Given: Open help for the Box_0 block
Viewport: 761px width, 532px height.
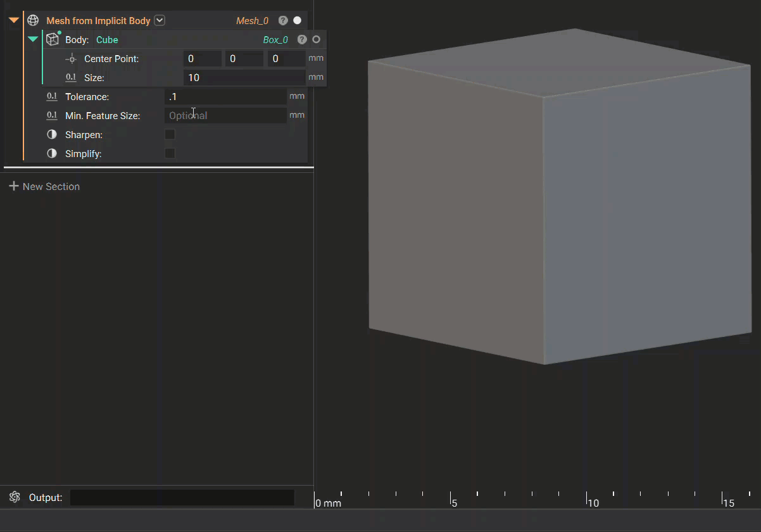Looking at the screenshot, I should click(302, 39).
